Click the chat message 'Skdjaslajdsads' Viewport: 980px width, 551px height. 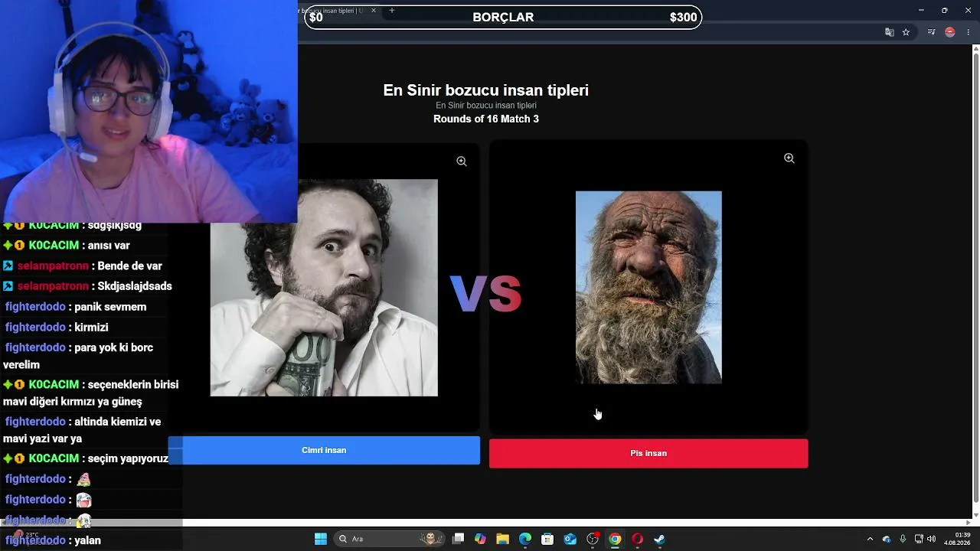[135, 286]
